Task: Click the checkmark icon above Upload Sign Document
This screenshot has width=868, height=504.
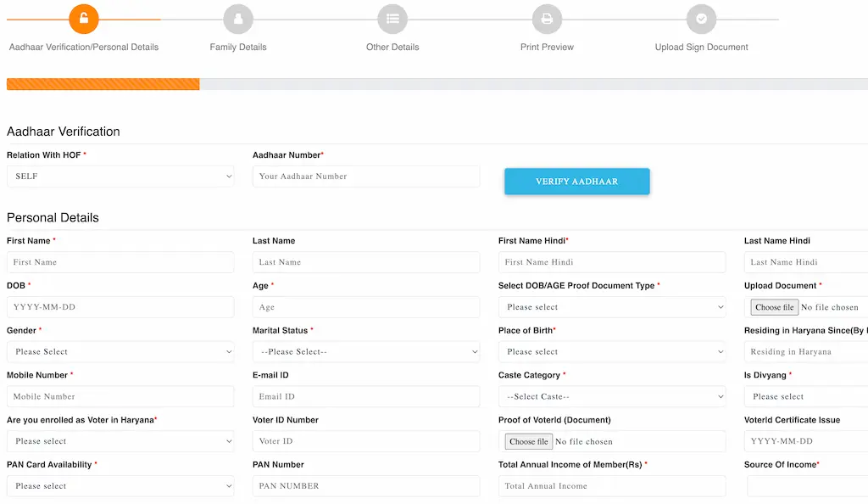Action: tap(701, 18)
